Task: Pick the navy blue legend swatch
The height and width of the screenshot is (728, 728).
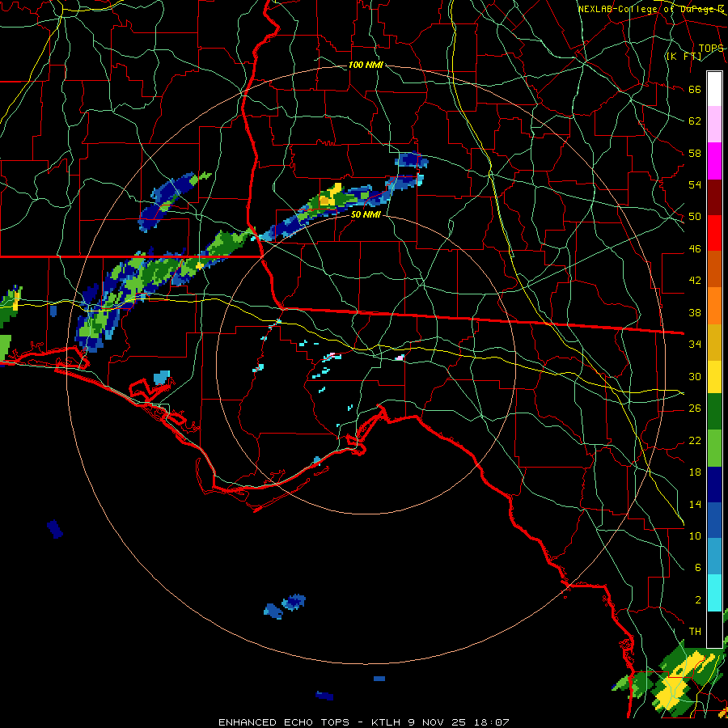Action: pyautogui.click(x=714, y=485)
